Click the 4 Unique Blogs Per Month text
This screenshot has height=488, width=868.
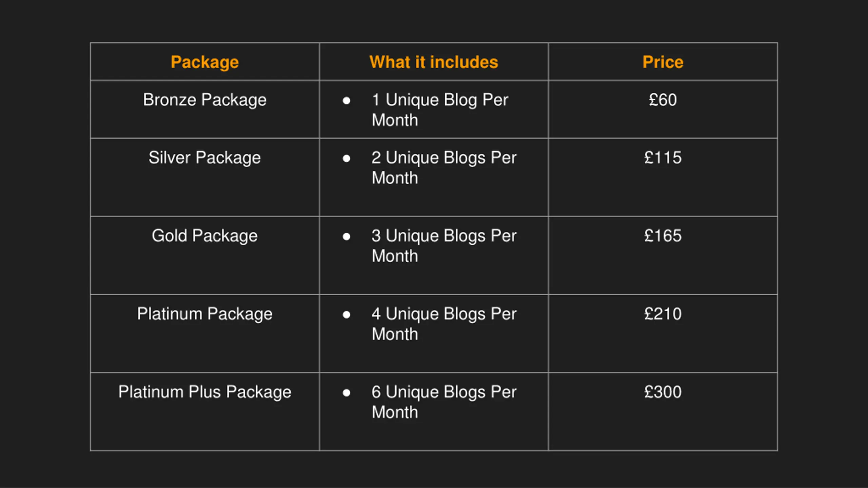point(443,324)
